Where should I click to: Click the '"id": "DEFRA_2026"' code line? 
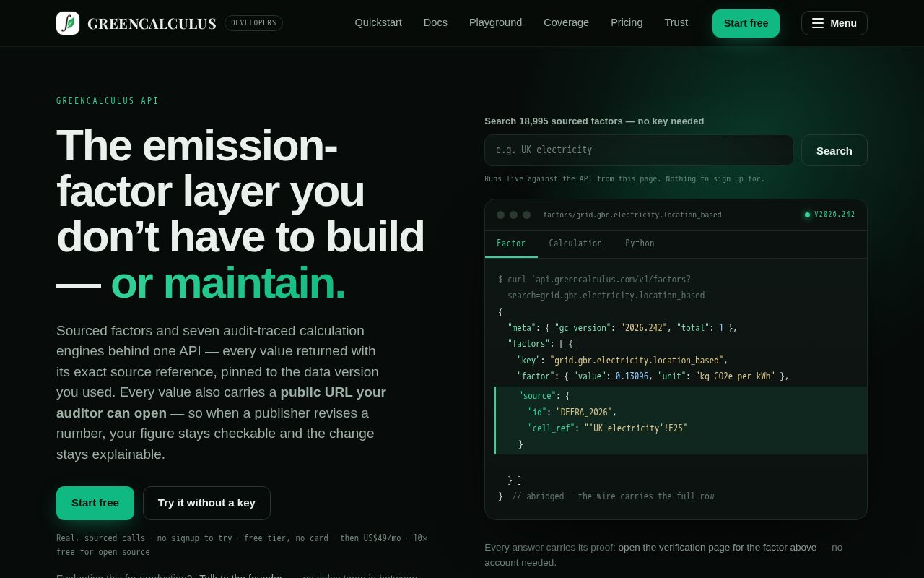pos(572,412)
